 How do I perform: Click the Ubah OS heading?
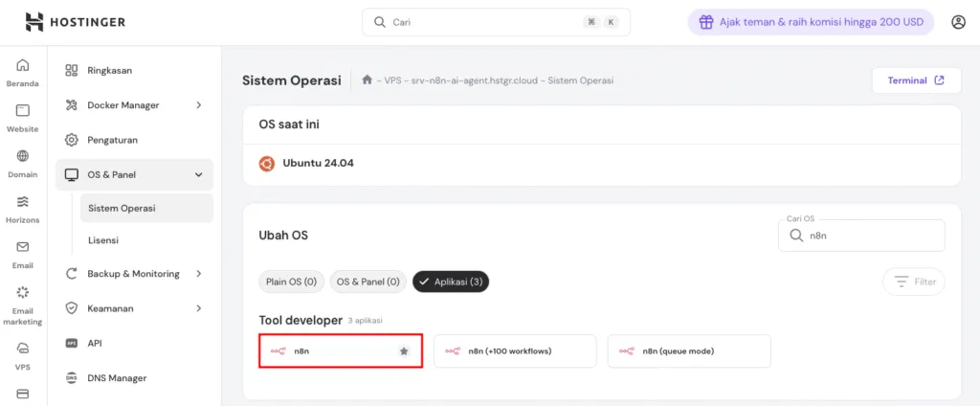[283, 236]
